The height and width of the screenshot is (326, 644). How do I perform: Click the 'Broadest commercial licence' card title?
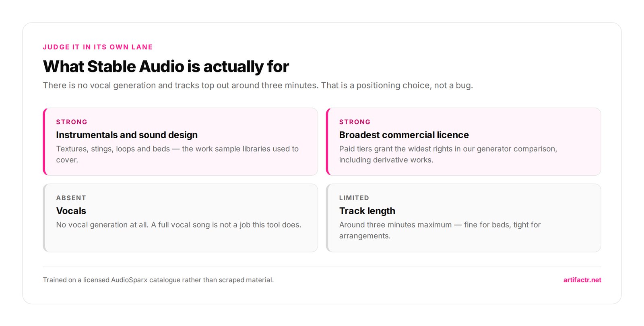click(x=404, y=135)
